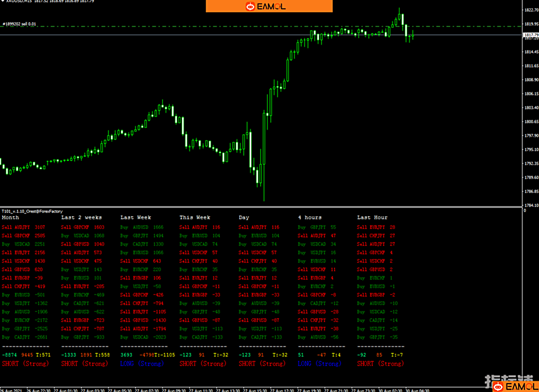Click 'Sell AUDJPY 116' in This Week column
539x392 pixels.
(200, 227)
